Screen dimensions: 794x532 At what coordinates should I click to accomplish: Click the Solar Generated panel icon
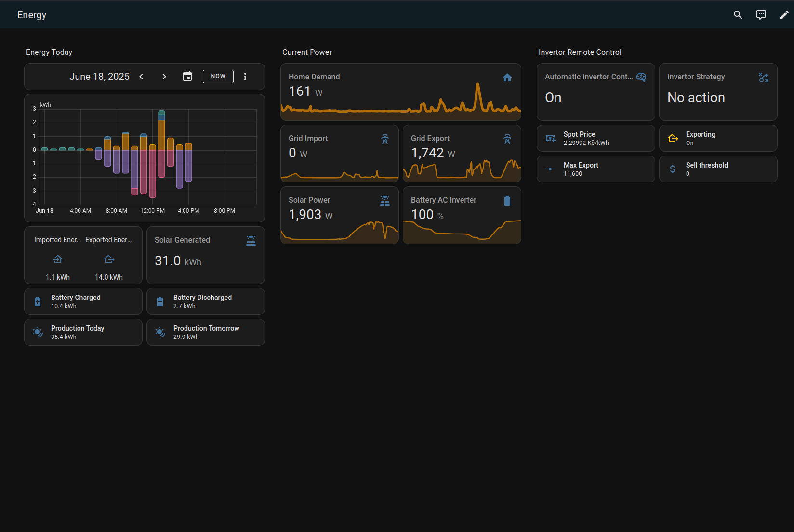[x=251, y=241]
